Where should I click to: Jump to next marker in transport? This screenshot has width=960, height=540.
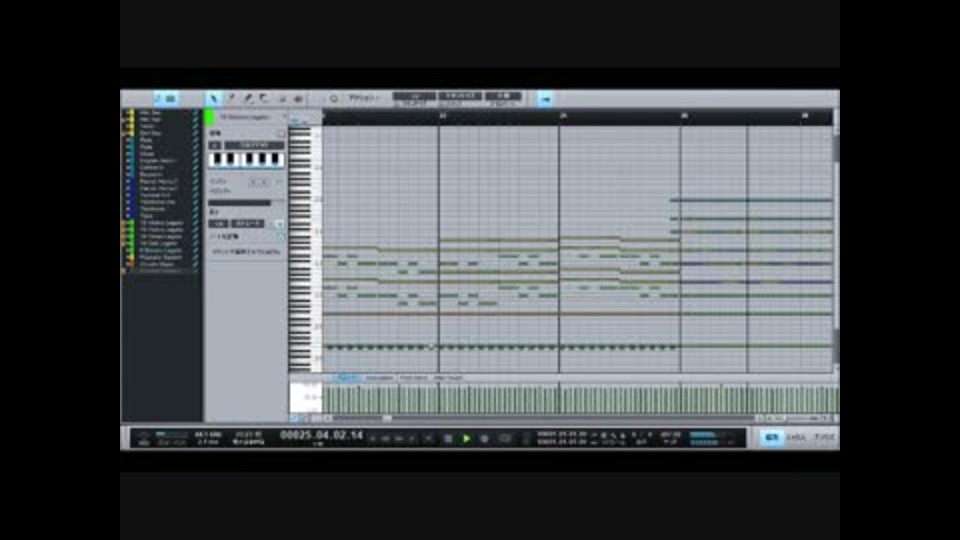pos(412,438)
